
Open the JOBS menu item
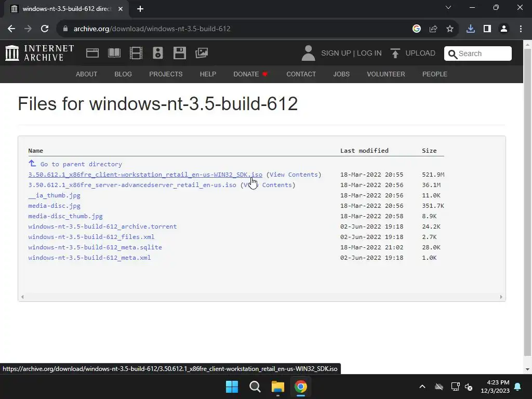click(341, 74)
